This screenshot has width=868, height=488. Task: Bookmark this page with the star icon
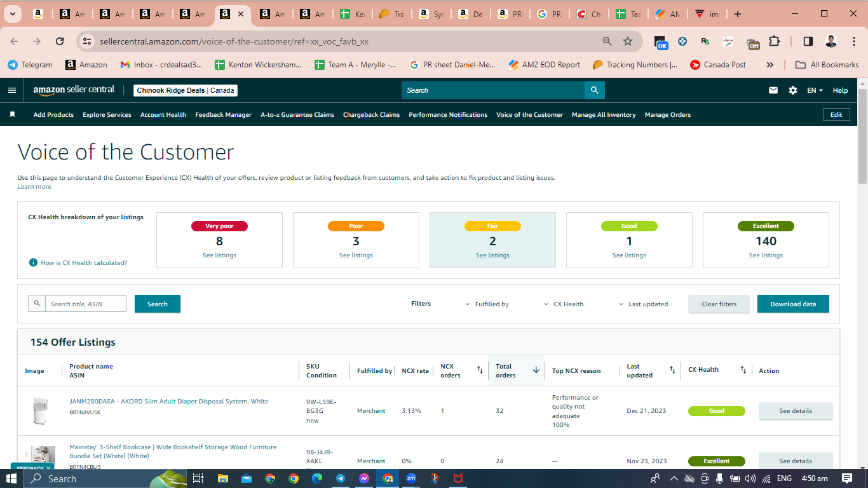[628, 41]
